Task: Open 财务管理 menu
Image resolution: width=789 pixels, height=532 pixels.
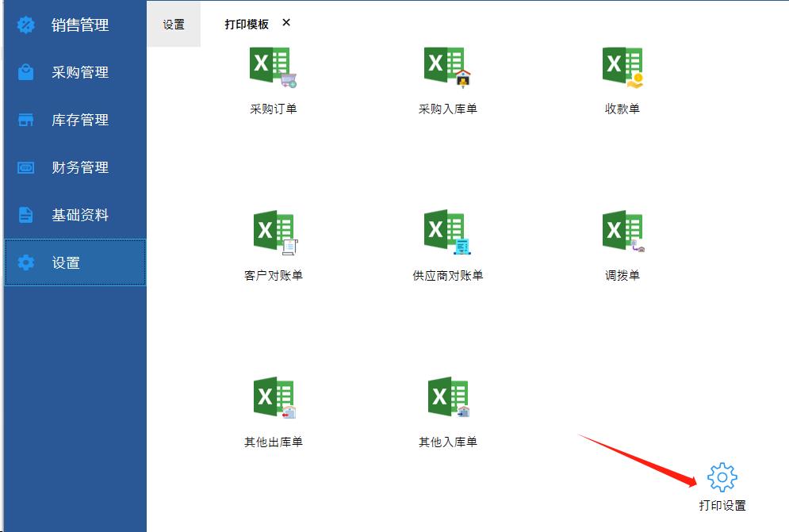Action: [75, 167]
